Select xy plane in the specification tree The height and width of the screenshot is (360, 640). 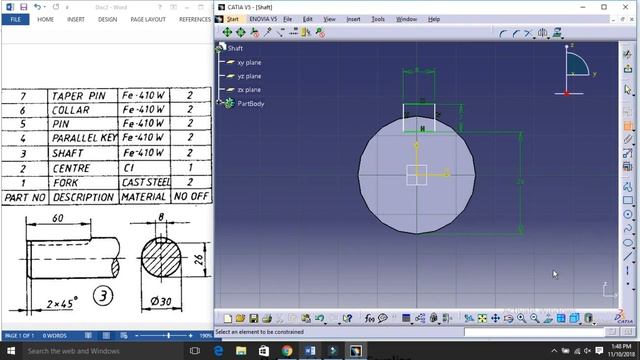click(249, 62)
